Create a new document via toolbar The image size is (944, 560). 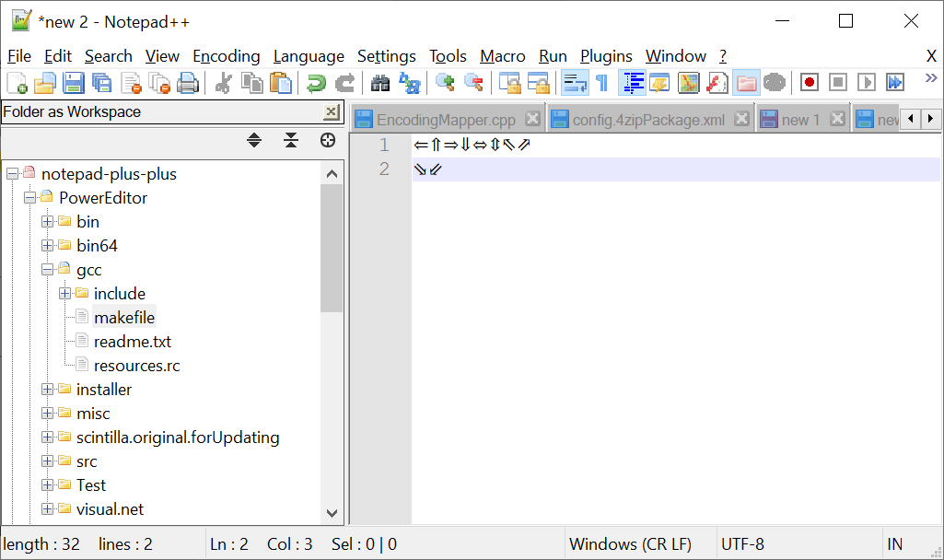pyautogui.click(x=17, y=83)
